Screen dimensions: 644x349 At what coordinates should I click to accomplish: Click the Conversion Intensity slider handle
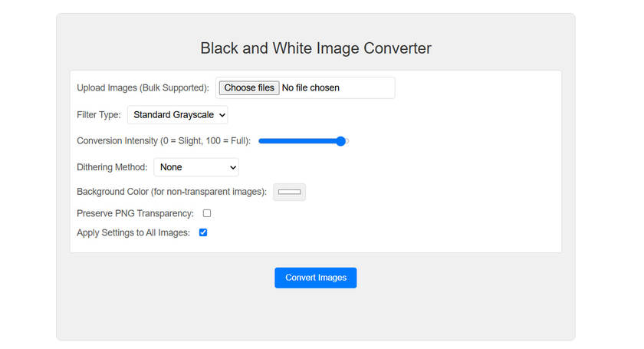point(341,141)
